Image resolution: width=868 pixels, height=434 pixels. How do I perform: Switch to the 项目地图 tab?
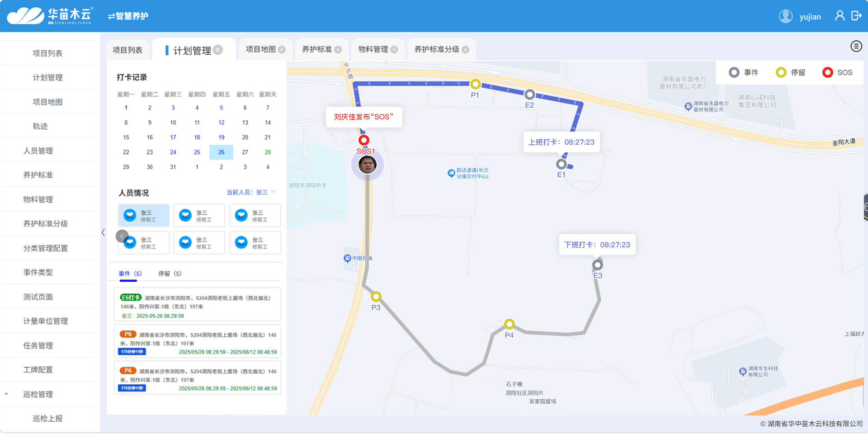point(260,49)
